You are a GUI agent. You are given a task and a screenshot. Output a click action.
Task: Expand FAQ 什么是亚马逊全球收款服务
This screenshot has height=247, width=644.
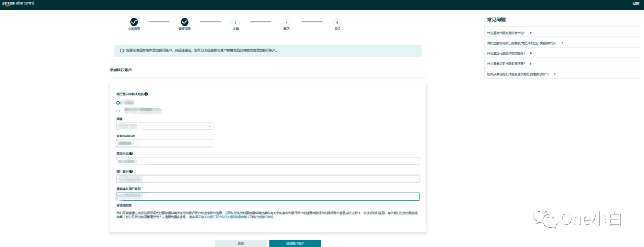531,53
